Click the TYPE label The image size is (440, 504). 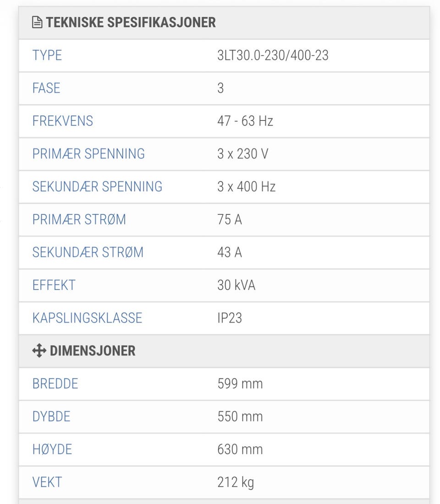click(x=47, y=55)
